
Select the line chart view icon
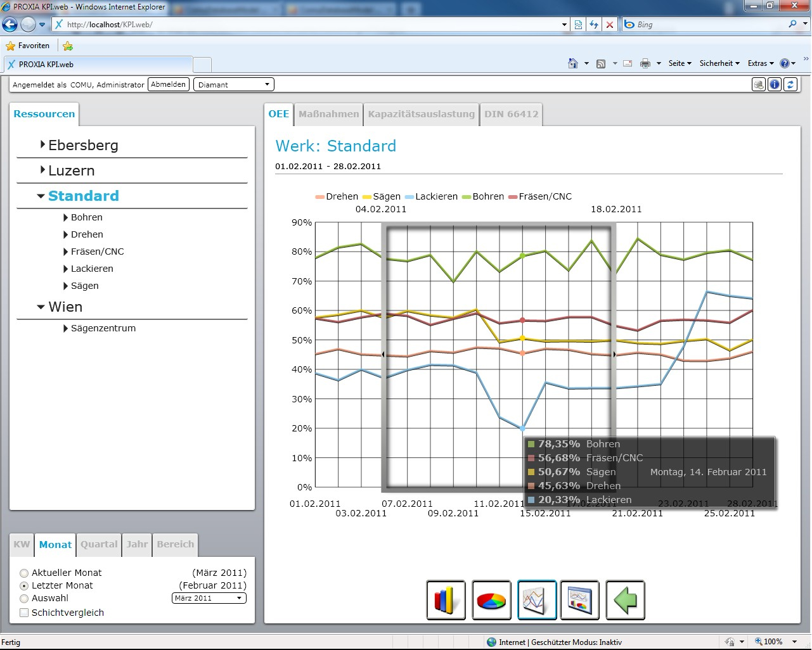click(537, 600)
